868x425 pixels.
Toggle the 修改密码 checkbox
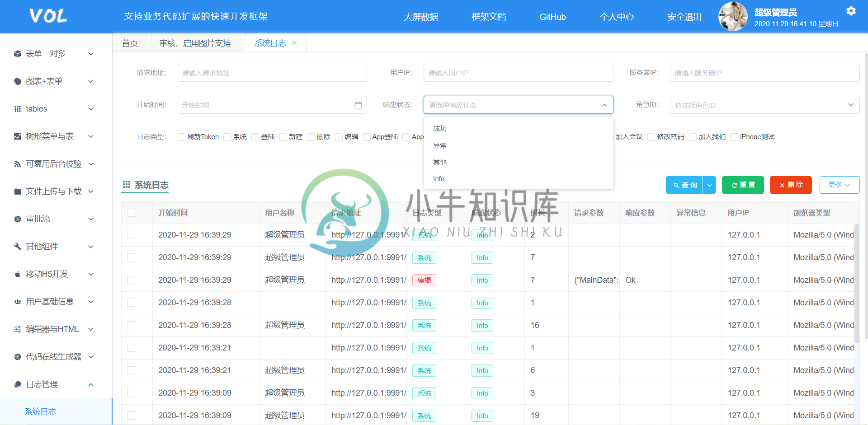(x=651, y=137)
